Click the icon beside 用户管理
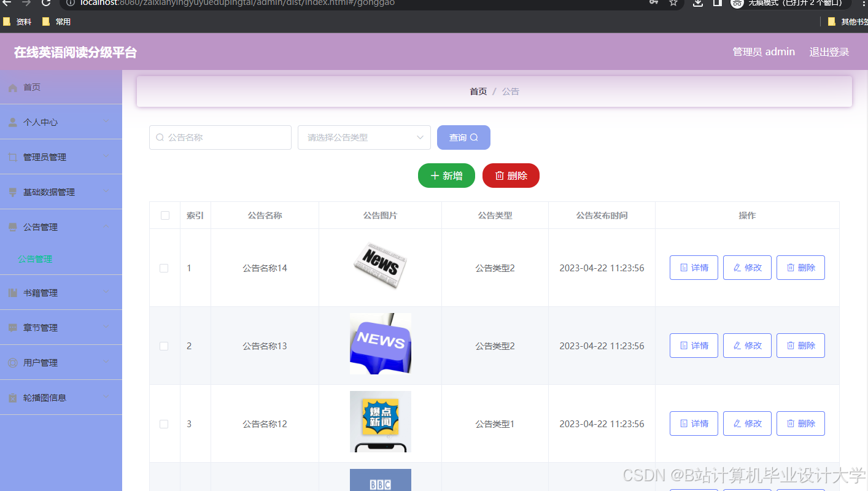Image resolution: width=868 pixels, height=491 pixels. (x=13, y=363)
